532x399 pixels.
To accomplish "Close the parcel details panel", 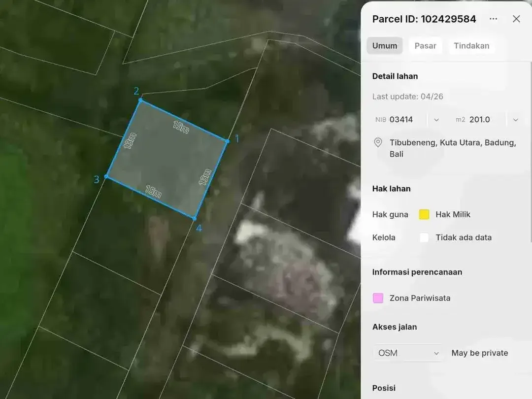I will (x=516, y=19).
